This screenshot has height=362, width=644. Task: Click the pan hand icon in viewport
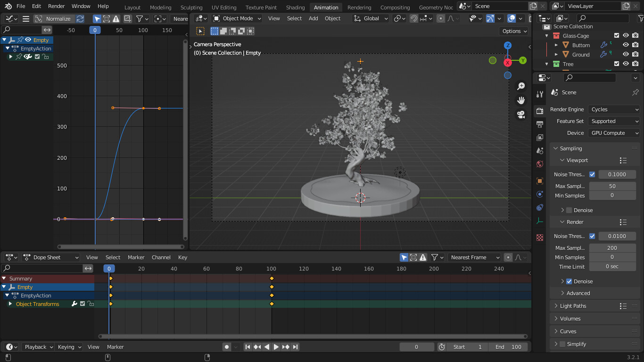(x=521, y=100)
